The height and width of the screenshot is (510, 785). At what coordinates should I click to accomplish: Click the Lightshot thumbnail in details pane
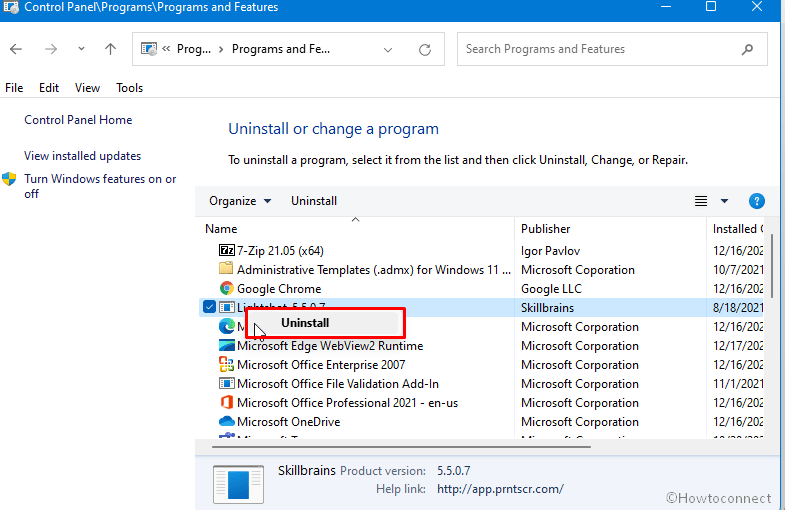point(238,484)
